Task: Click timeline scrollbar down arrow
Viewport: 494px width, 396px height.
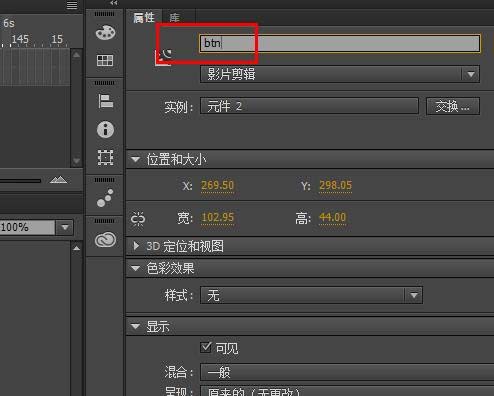Action: pos(76,161)
